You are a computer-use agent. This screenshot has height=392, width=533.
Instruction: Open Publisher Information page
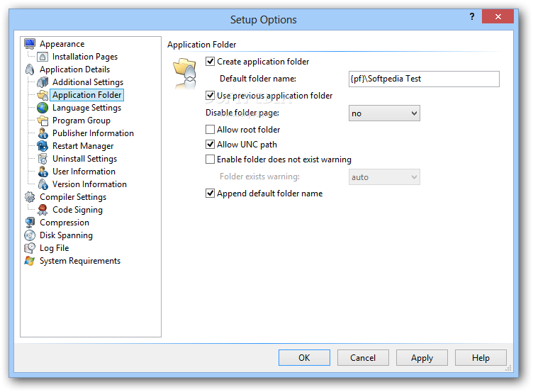click(x=93, y=133)
